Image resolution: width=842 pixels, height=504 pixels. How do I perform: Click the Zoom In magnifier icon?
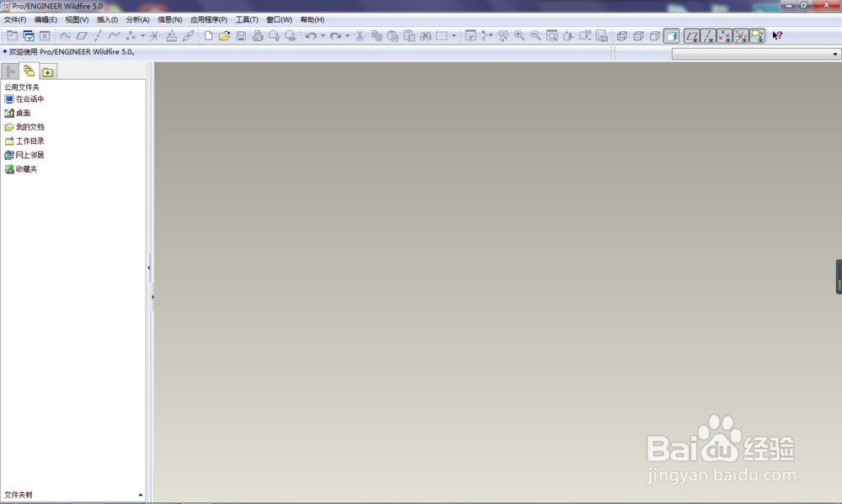pos(520,36)
